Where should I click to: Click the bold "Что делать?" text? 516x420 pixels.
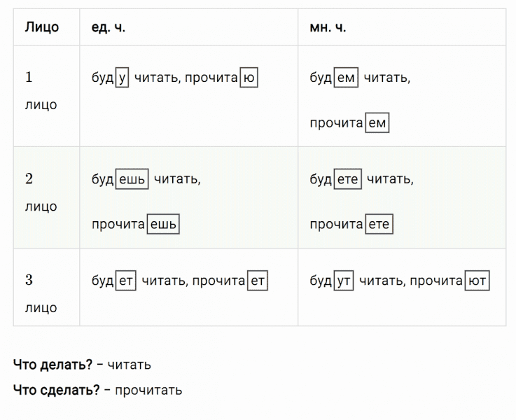53,365
